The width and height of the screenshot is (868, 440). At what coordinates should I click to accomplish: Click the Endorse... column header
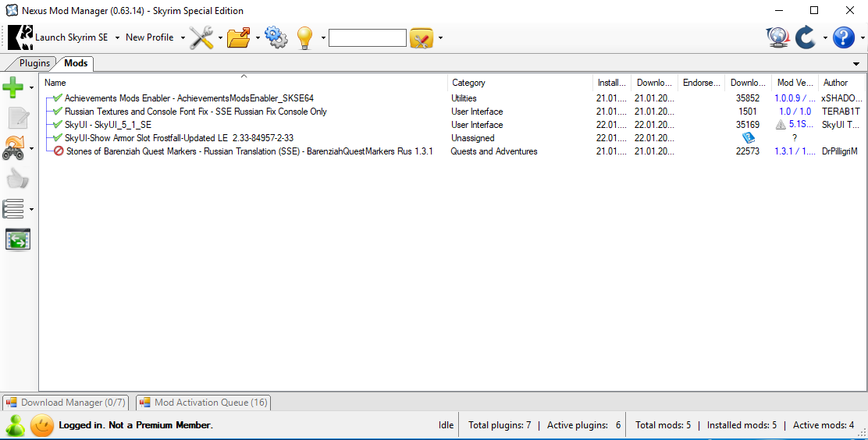(702, 83)
